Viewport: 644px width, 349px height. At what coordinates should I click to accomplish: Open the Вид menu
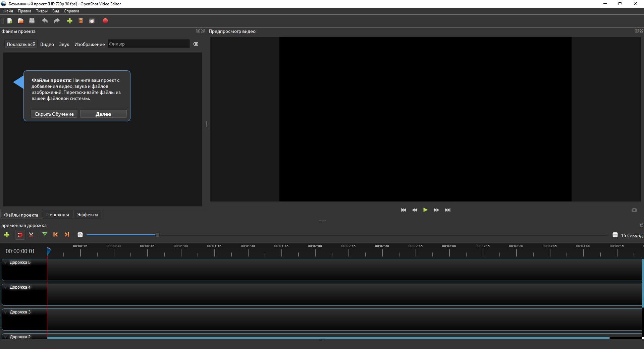[x=56, y=11]
